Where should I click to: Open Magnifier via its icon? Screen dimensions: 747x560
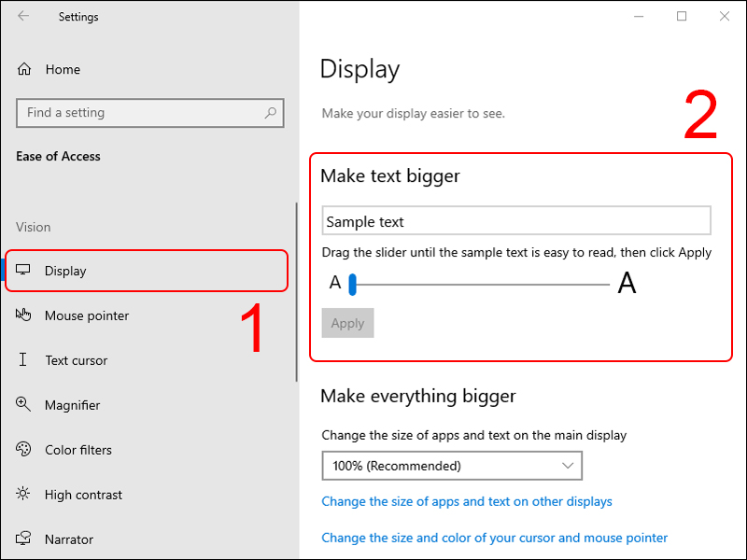pyautogui.click(x=24, y=405)
